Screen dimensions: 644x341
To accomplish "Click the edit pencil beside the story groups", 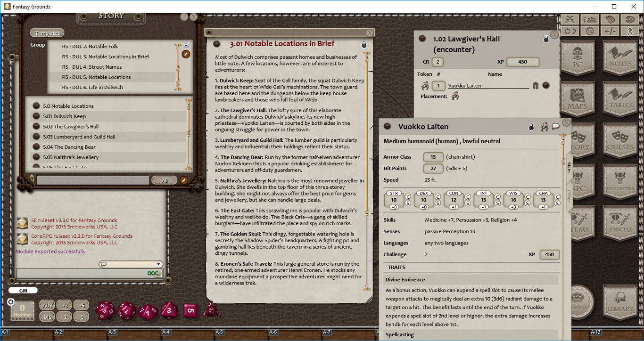I will coord(185,54).
